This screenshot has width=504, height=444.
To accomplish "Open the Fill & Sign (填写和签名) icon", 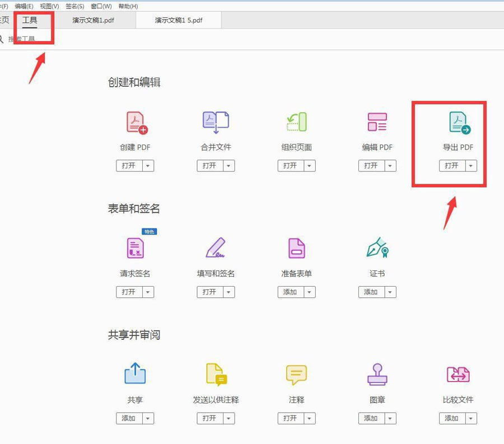I will (x=216, y=248).
